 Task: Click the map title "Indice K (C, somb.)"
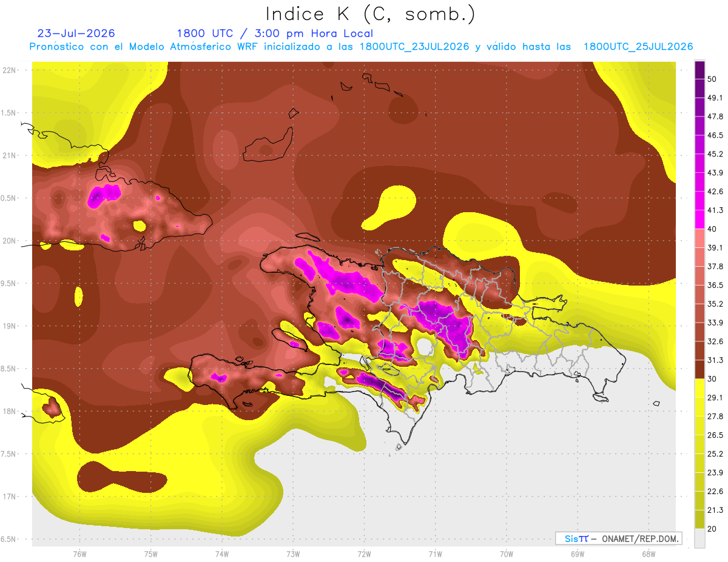pyautogui.click(x=370, y=14)
